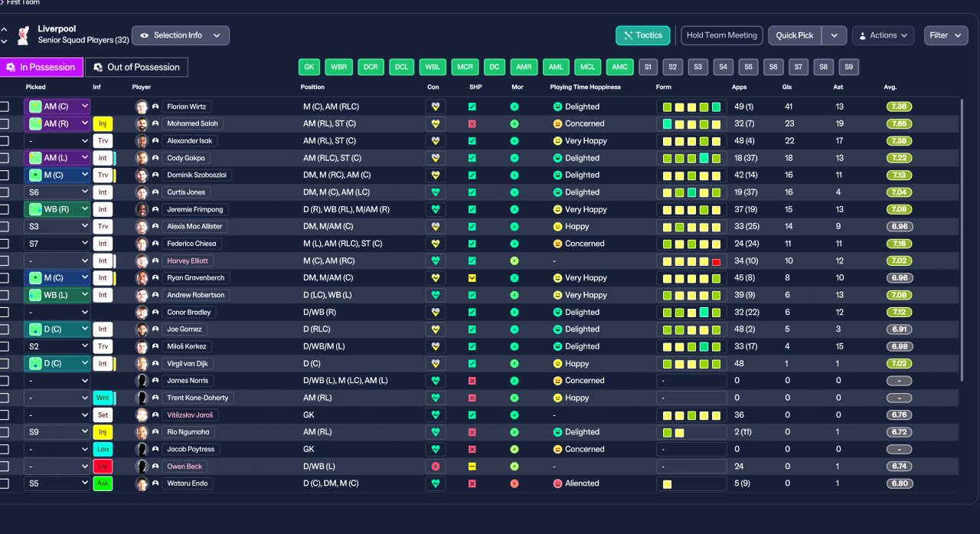Open Dominik Szoboszlai's player name link
Screen dimensions: 980x534
(x=198, y=175)
